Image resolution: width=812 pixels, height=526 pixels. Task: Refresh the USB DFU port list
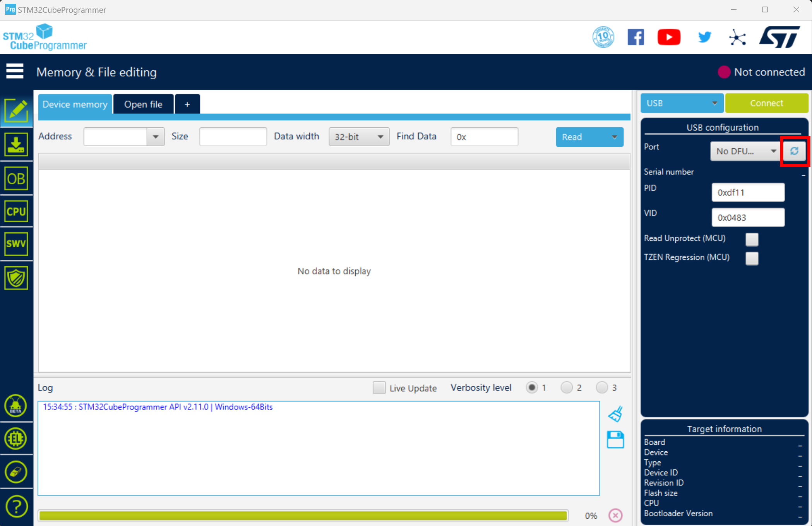pyautogui.click(x=795, y=151)
